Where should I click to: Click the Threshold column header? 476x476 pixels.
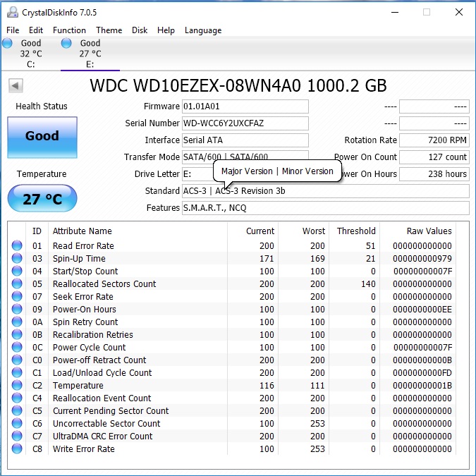tap(356, 231)
